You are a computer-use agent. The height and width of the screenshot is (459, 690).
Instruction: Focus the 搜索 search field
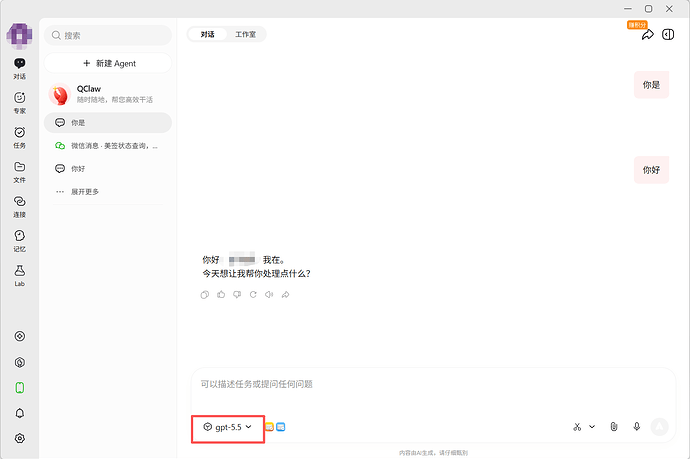point(108,35)
